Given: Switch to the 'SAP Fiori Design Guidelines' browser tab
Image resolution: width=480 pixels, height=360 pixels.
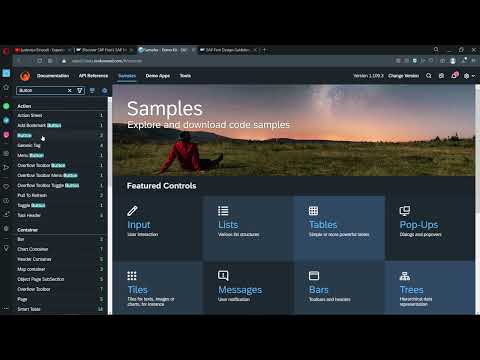Looking at the screenshot, I should (x=228, y=50).
